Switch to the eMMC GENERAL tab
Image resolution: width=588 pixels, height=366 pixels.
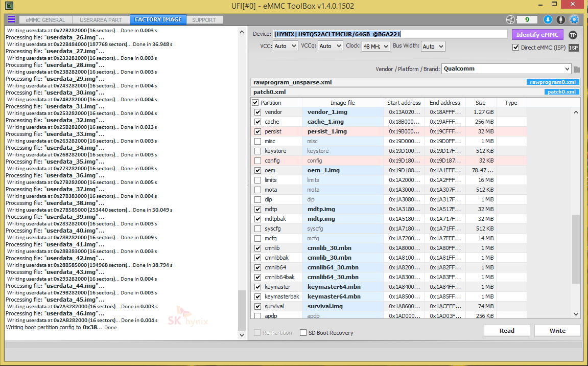[45, 20]
